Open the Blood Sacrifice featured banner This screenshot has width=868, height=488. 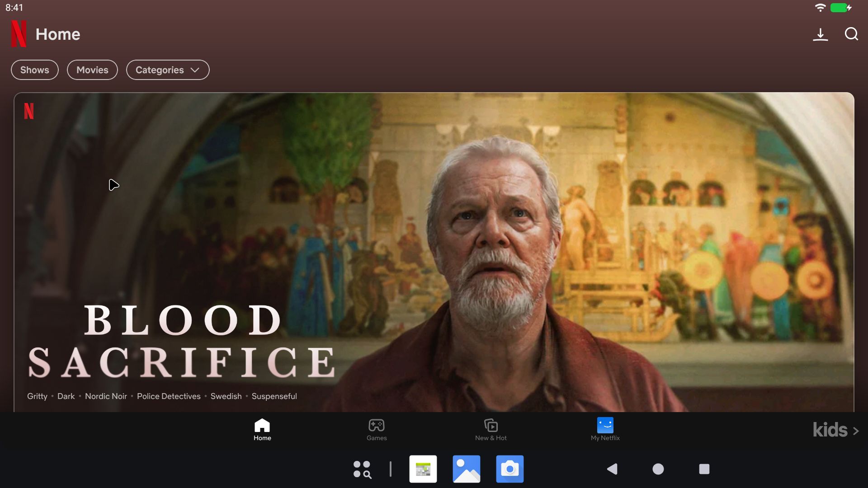pyautogui.click(x=434, y=252)
